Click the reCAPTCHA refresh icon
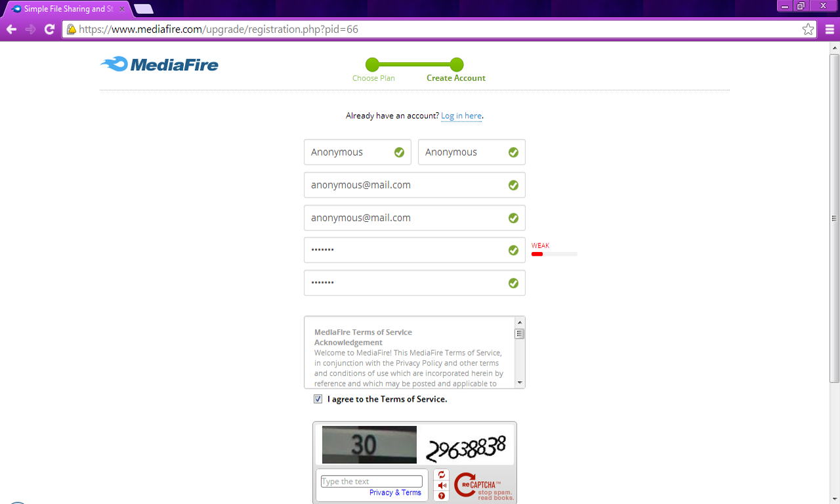The height and width of the screenshot is (504, 840). [440, 473]
